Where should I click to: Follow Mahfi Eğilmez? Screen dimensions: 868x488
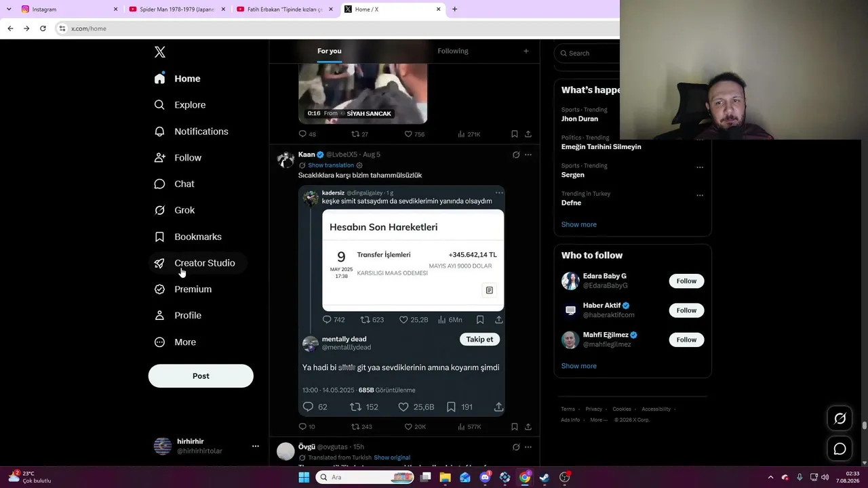click(686, 340)
